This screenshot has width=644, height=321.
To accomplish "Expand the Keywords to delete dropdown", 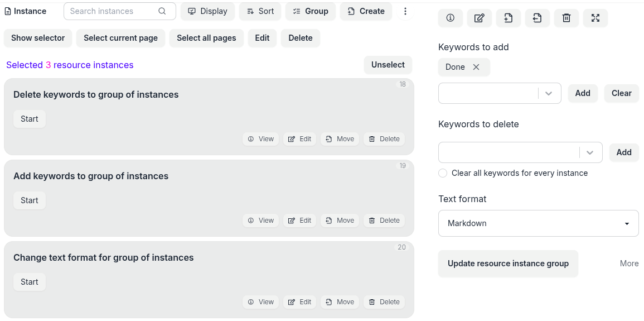I will coord(590,152).
